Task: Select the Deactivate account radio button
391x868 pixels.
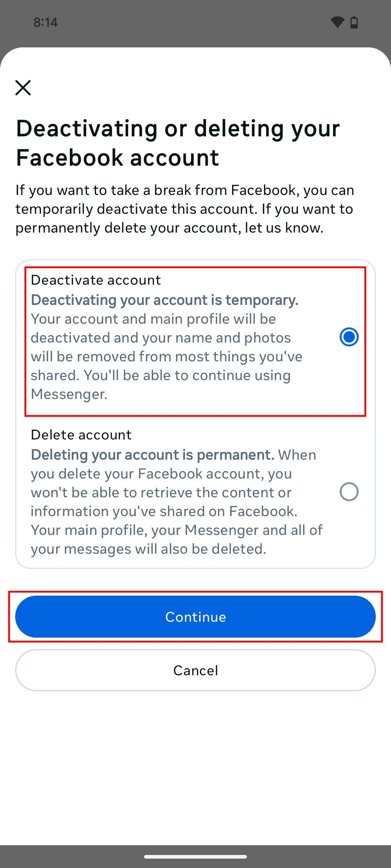Action: [349, 337]
